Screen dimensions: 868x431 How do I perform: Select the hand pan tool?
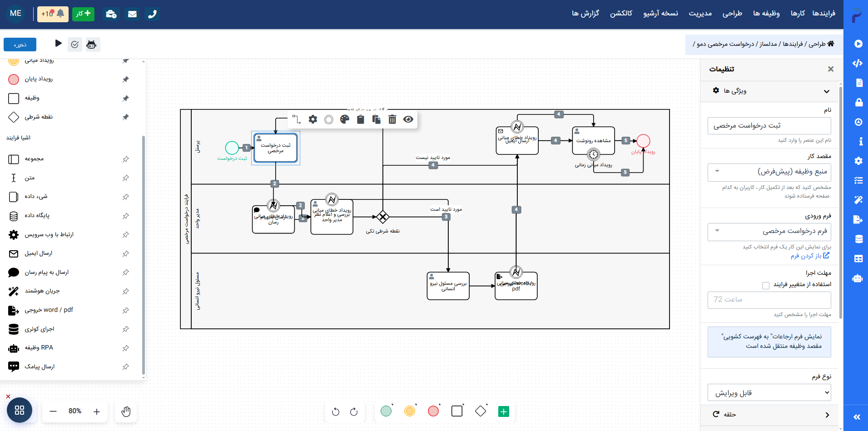126,411
